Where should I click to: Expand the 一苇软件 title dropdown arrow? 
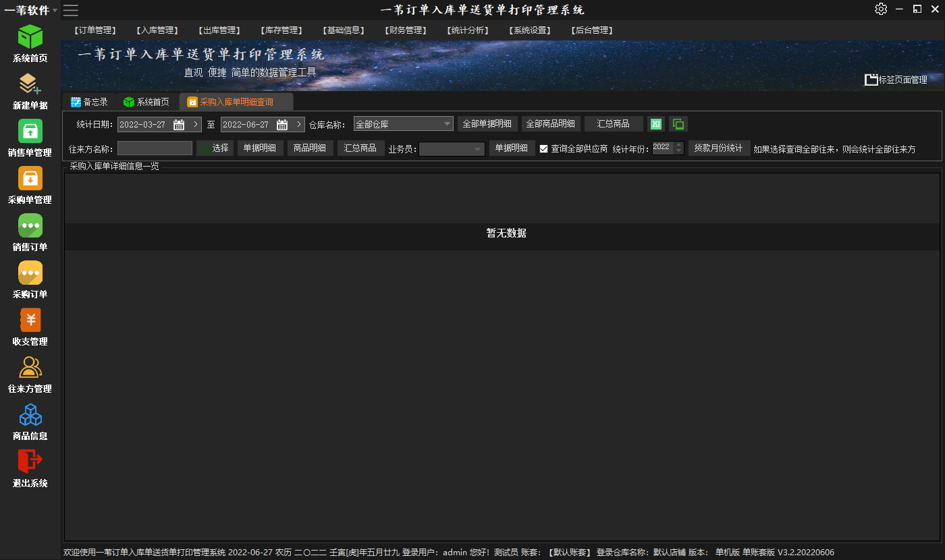tap(55, 10)
